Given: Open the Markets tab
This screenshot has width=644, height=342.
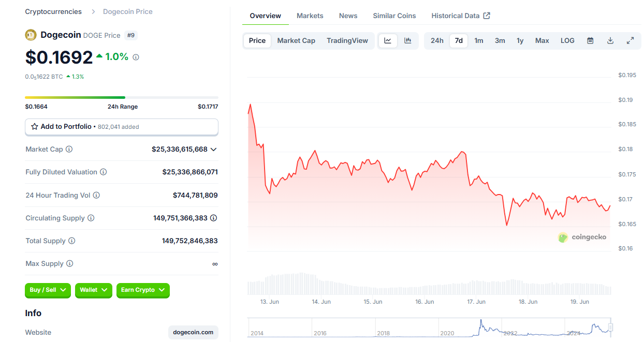Looking at the screenshot, I should pyautogui.click(x=310, y=16).
